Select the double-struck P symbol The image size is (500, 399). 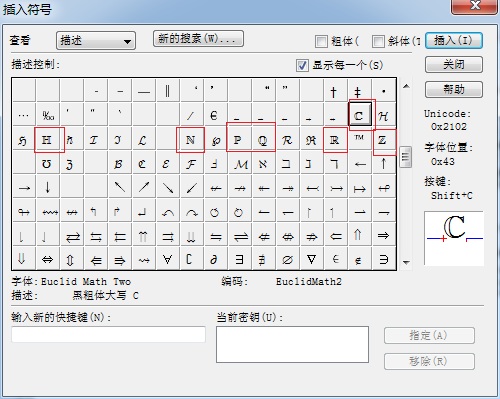tap(240, 140)
